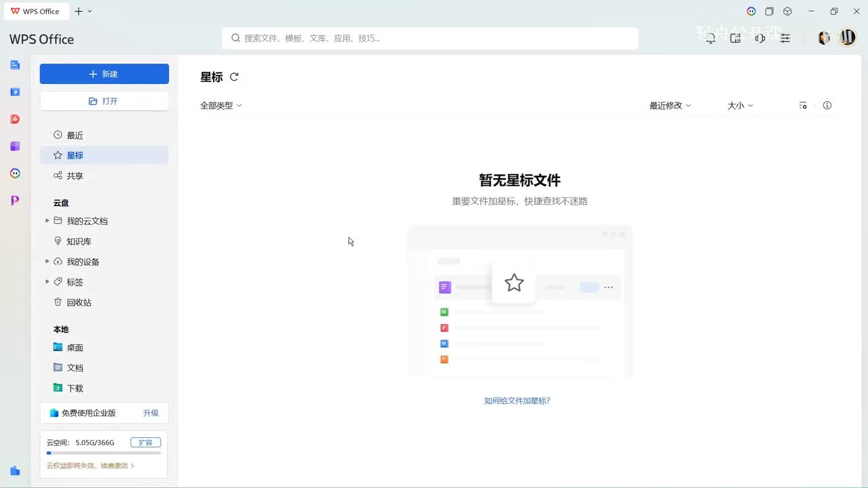Open the purple P app icon in left rail
868x488 pixels.
tap(15, 201)
